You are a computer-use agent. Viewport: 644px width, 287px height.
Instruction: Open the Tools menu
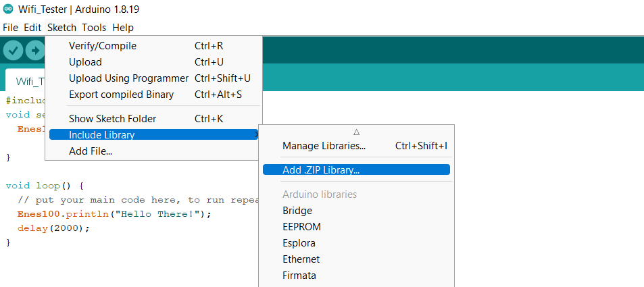point(94,28)
